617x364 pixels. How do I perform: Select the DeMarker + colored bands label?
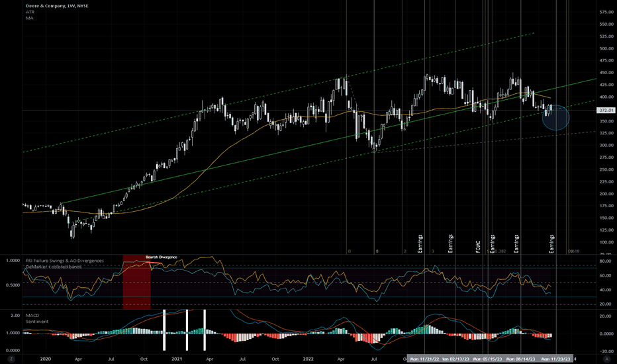[54, 267]
